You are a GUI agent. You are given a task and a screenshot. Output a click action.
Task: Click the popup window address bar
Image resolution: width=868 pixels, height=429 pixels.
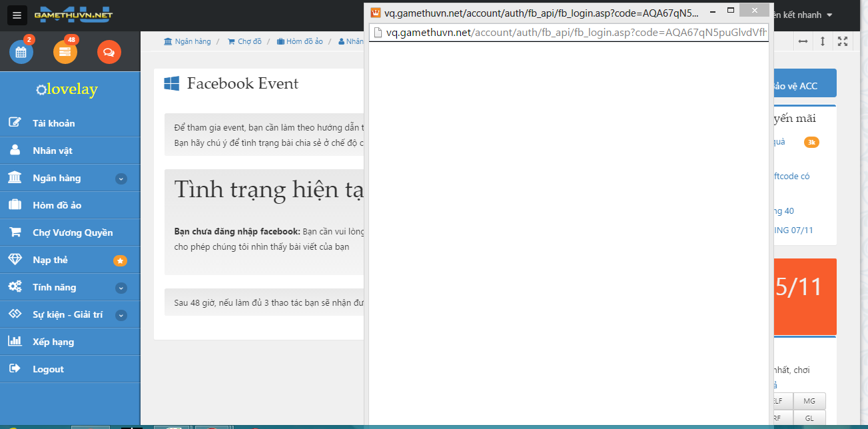573,32
